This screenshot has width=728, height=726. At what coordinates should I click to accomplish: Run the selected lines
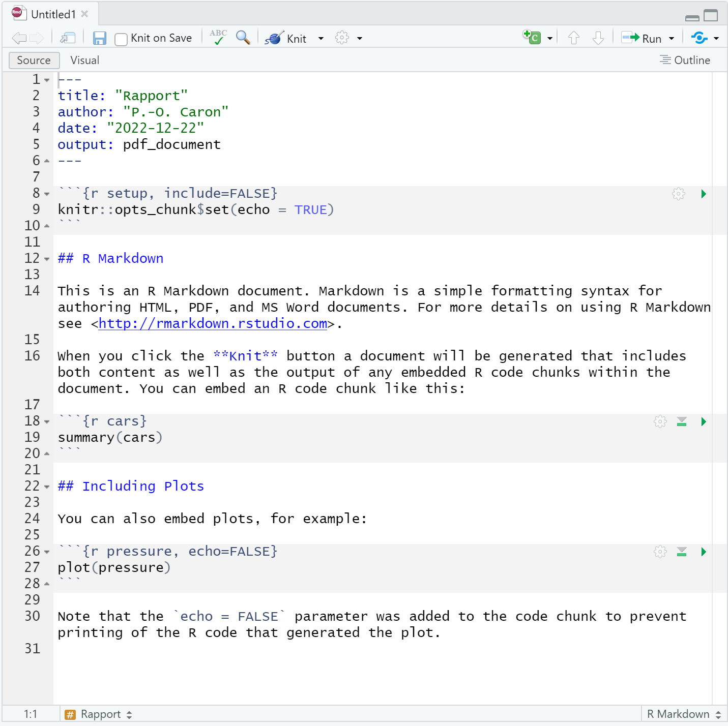point(642,38)
